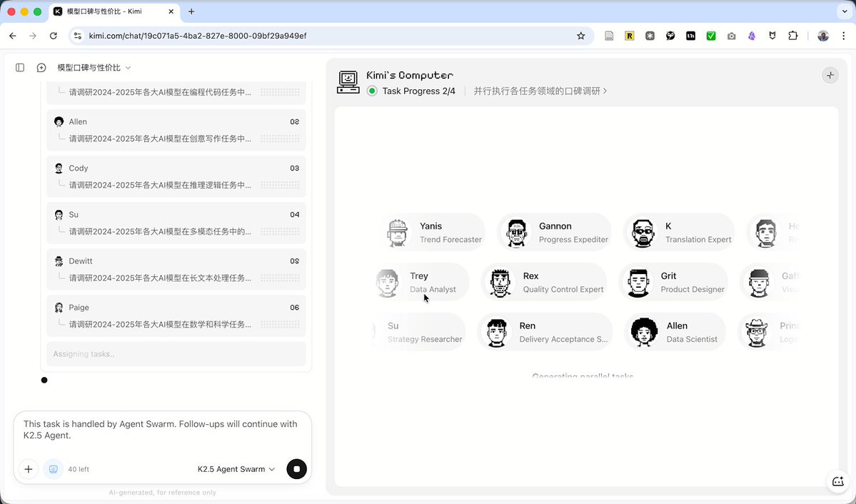Click the plus button above the computer view
This screenshot has height=504, width=856.
(830, 74)
